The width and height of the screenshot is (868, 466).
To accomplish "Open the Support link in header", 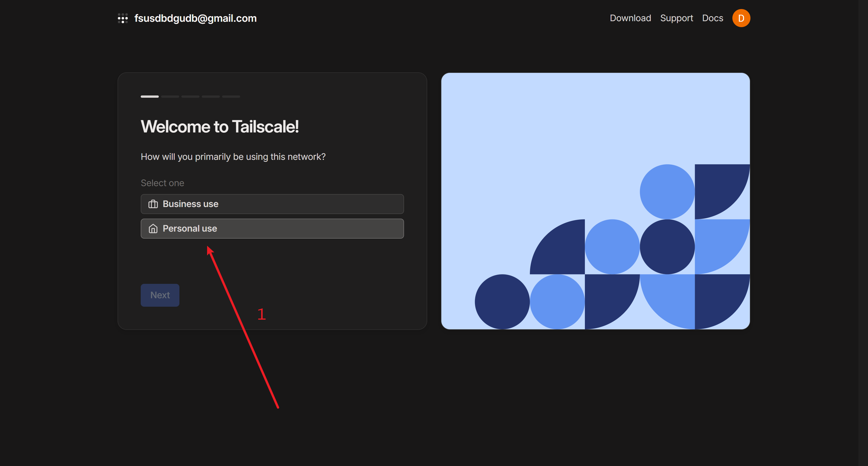I will pyautogui.click(x=677, y=18).
